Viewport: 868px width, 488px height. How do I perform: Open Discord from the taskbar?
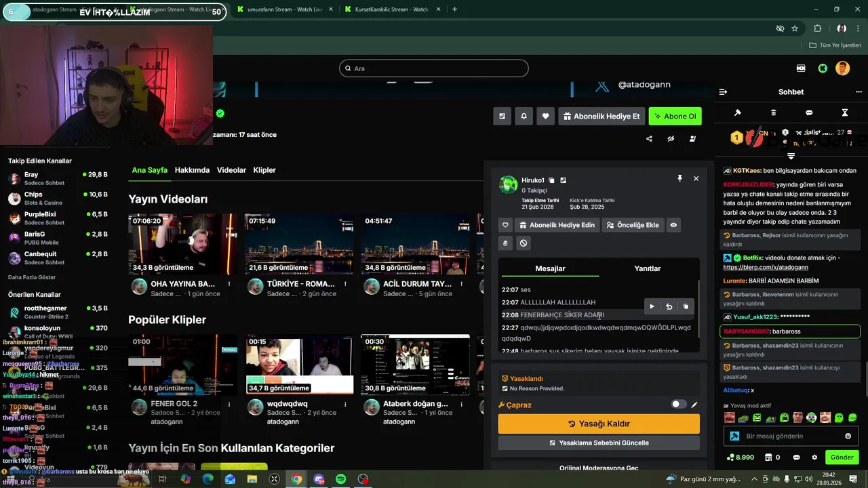[x=319, y=479]
